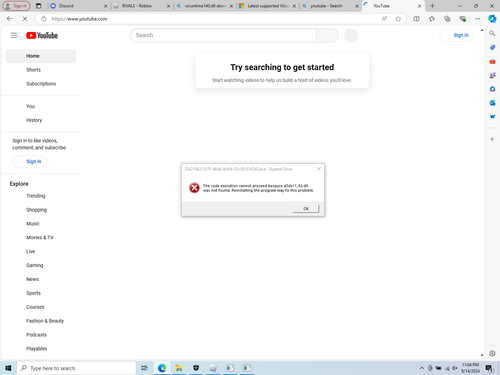The height and width of the screenshot is (375, 500).
Task: Click the Sign in button in the left sidebar
Action: click(x=30, y=162)
